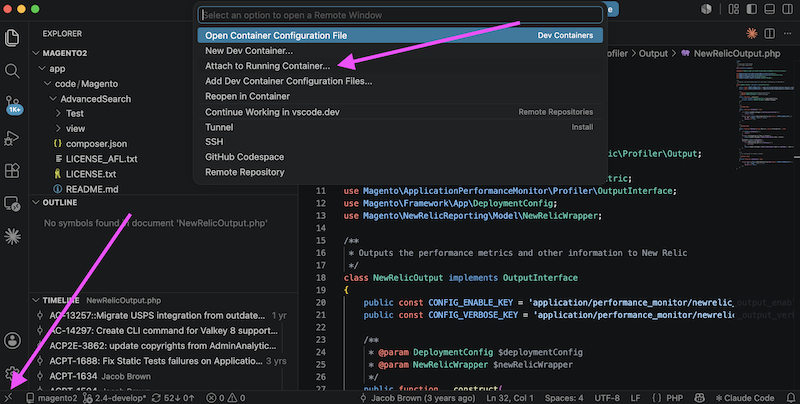
Task: Click the round gray icon in title bar
Action: click(706, 9)
